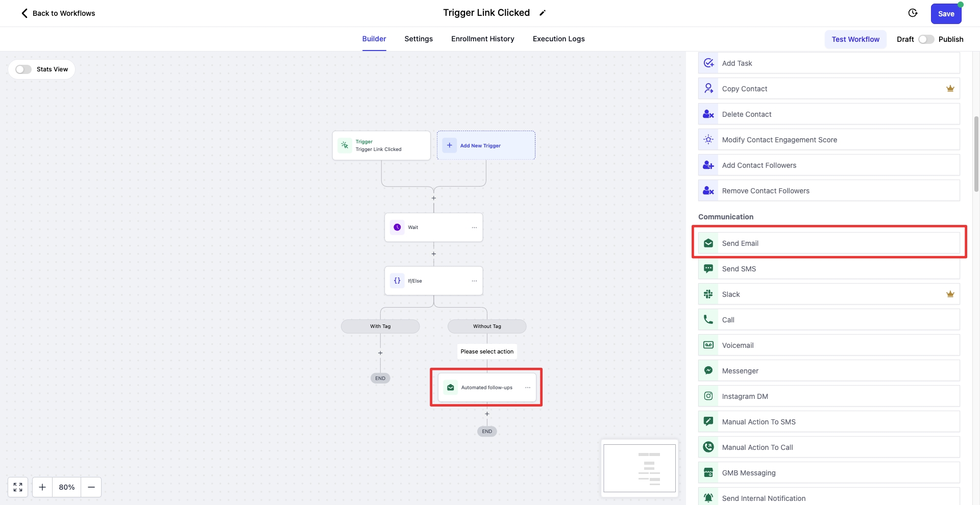Select the Voicemail action icon
The height and width of the screenshot is (505, 980).
click(x=708, y=345)
